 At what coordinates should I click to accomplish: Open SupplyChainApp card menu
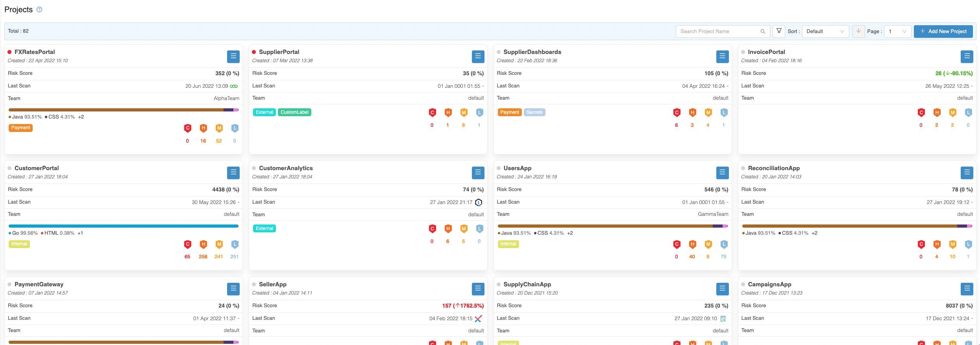[x=722, y=289]
